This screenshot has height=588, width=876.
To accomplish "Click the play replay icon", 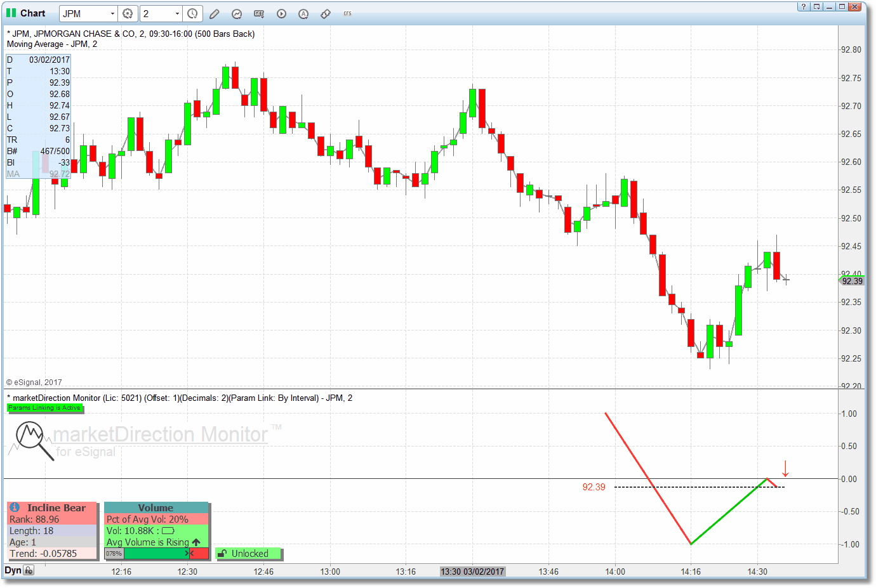I will point(281,13).
